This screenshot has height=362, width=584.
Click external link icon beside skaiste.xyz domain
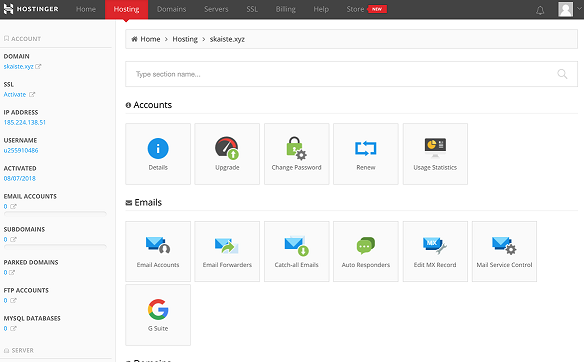(38, 67)
